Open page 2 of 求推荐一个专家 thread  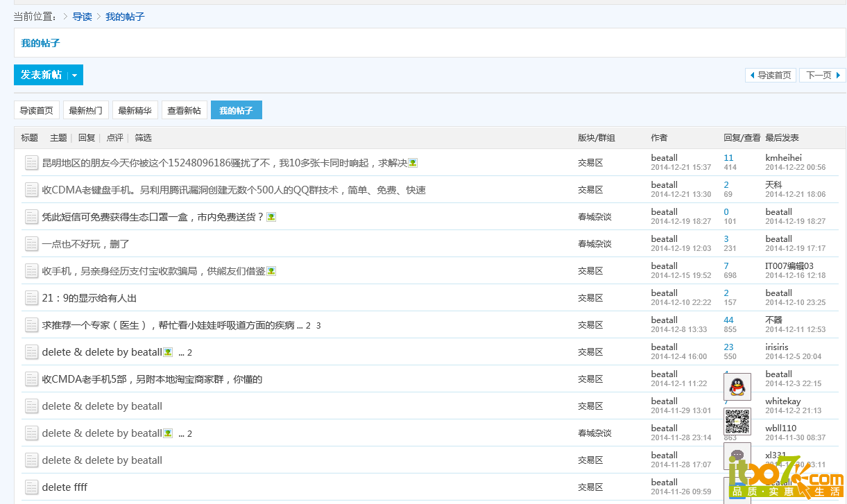tap(309, 325)
